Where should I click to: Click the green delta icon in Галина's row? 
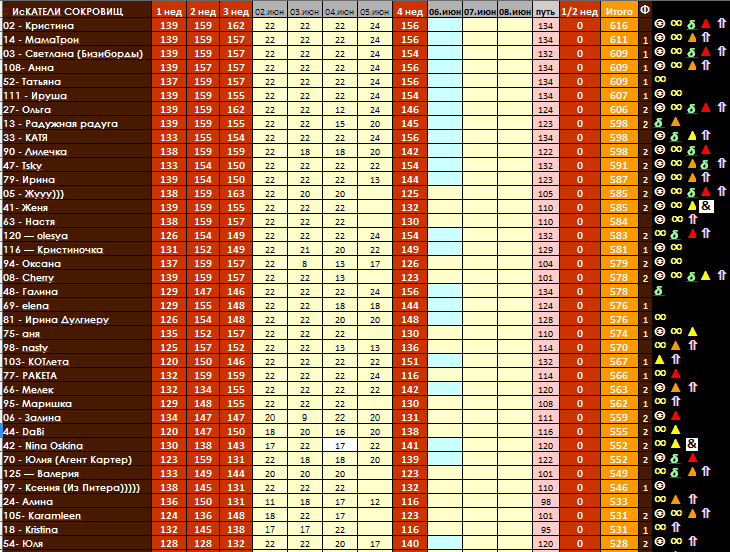point(659,290)
